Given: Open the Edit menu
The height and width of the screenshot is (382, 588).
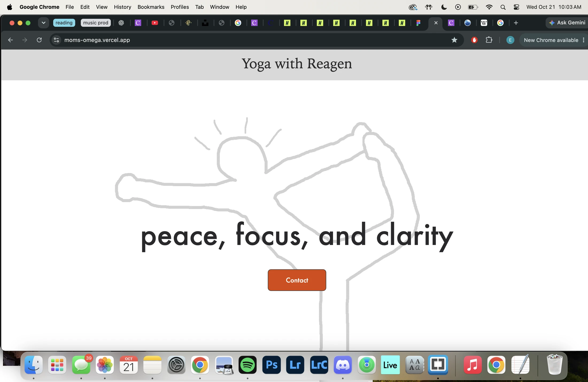Looking at the screenshot, I should click(x=85, y=7).
